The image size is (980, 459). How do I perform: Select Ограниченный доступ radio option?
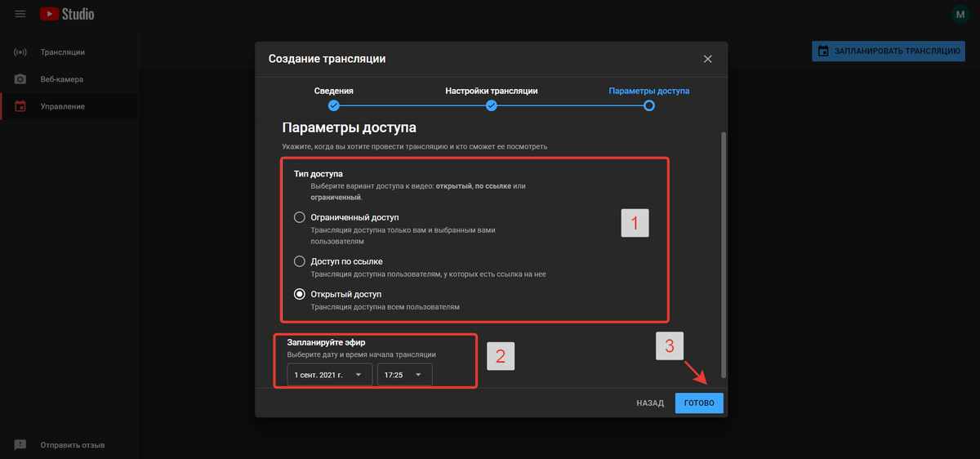(x=300, y=217)
